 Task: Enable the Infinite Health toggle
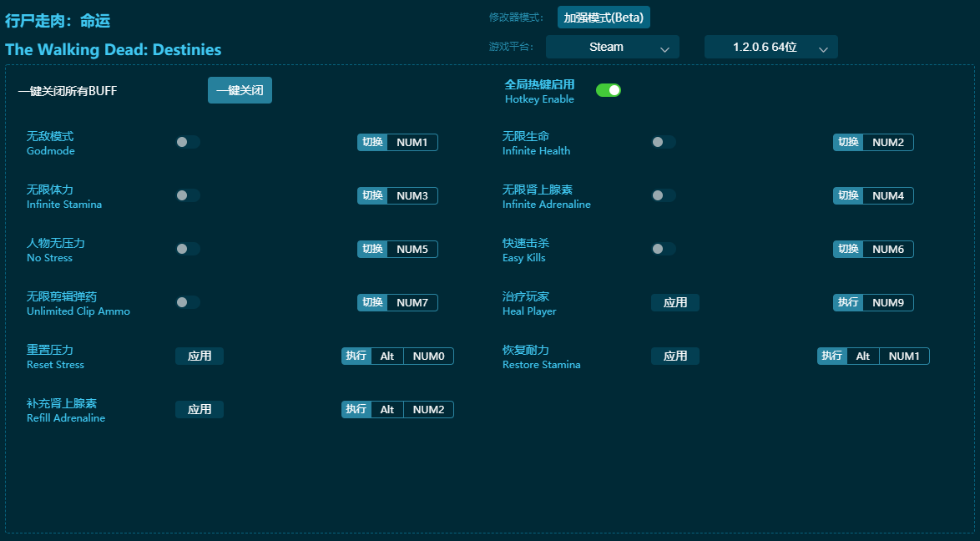click(x=663, y=142)
